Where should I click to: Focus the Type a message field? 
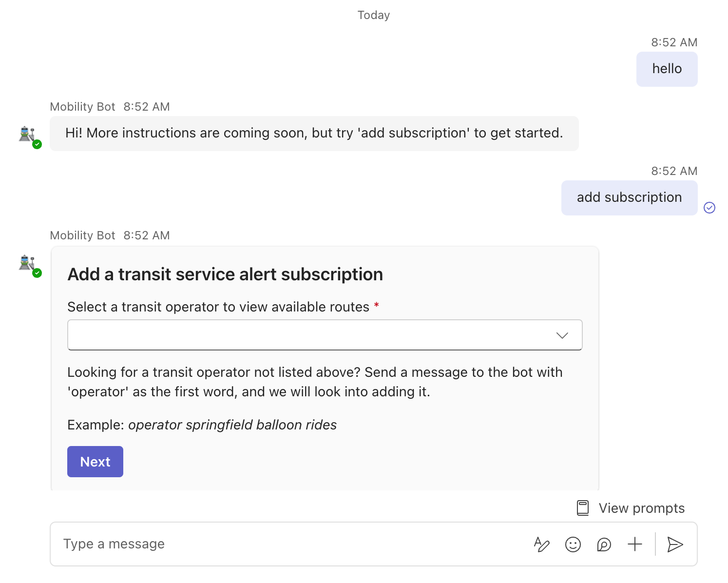tap(292, 544)
